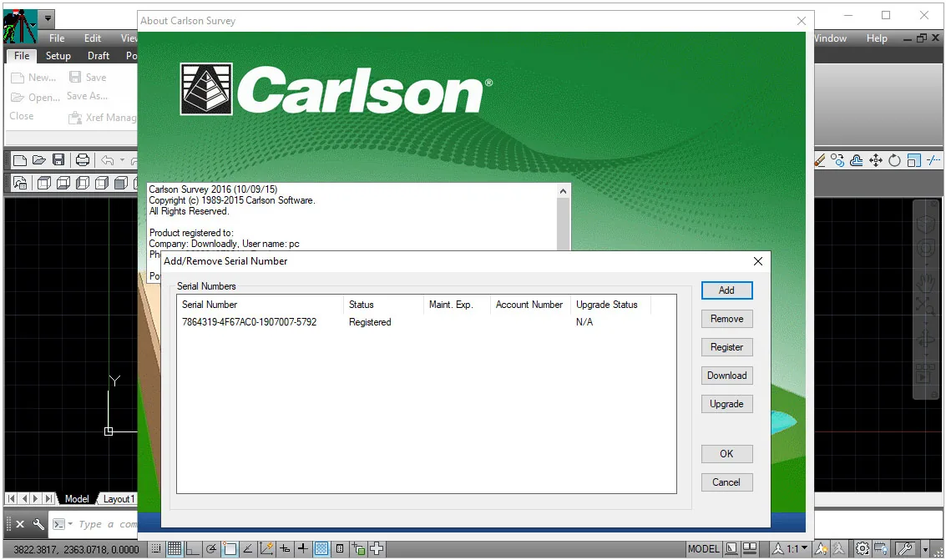Click the Pan hand icon in navigation bar

[925, 281]
